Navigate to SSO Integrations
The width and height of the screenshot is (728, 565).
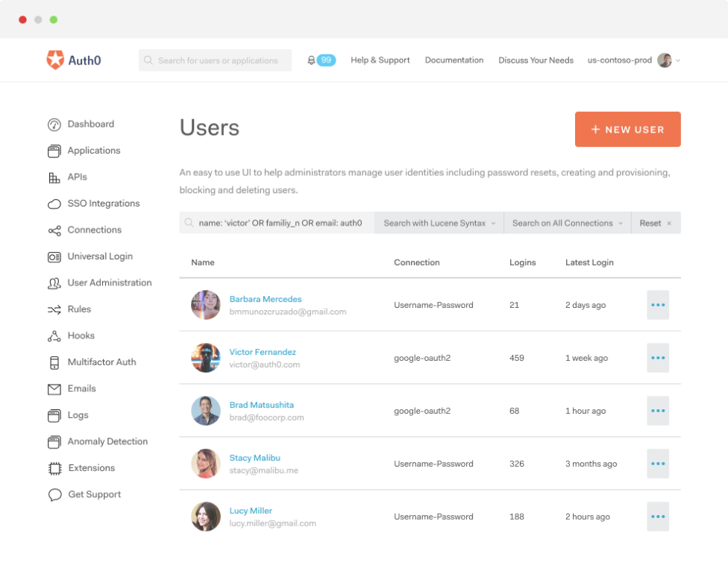point(102,203)
